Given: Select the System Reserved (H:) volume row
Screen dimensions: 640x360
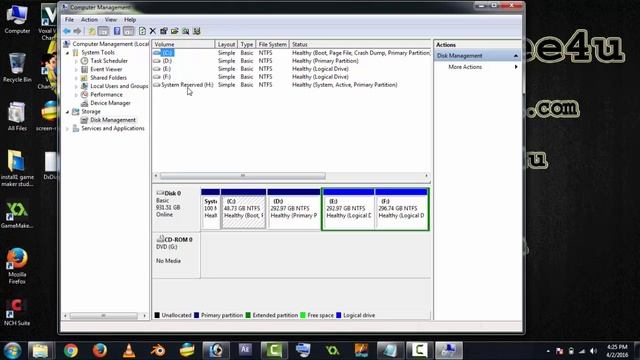Looking at the screenshot, I should 291,84.
